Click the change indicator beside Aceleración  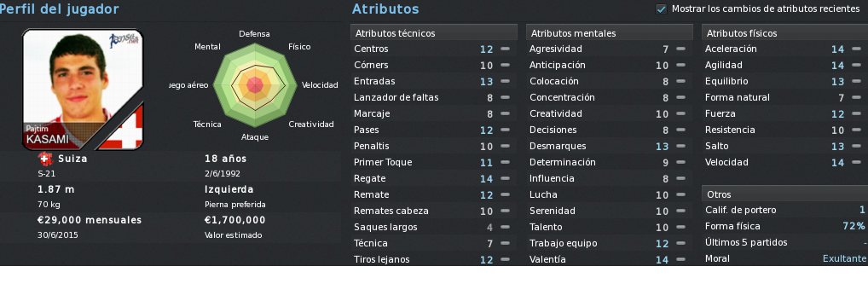[856, 49]
